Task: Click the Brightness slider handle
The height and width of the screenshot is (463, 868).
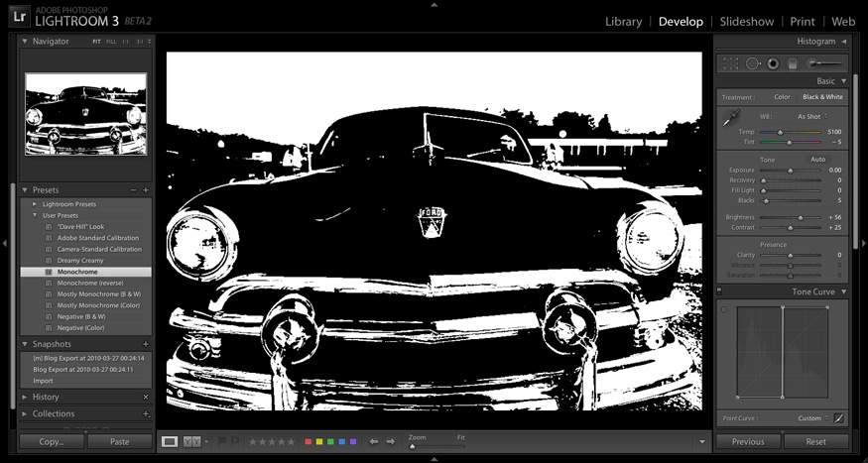Action: point(801,218)
